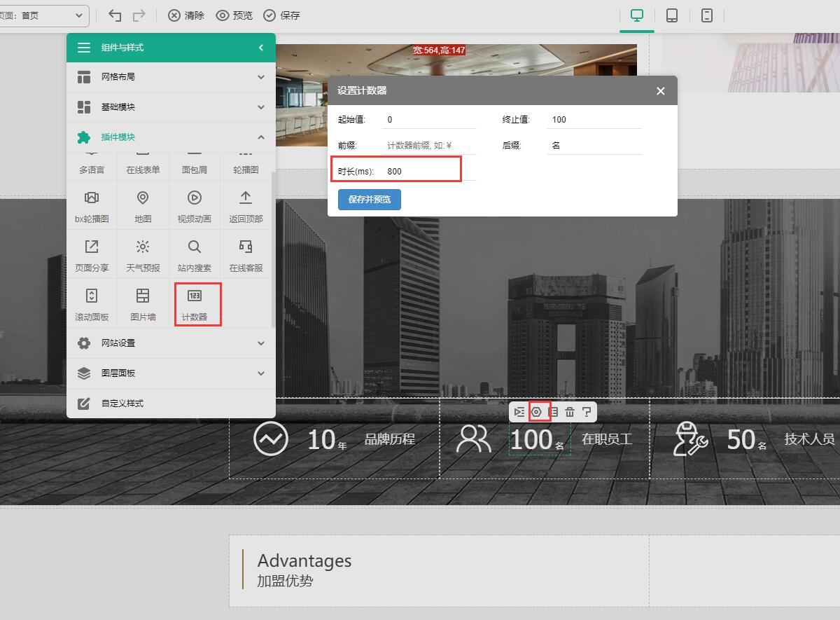The height and width of the screenshot is (620, 840).
Task: Open counter settings gear in floating toolbar
Action: coord(536,412)
